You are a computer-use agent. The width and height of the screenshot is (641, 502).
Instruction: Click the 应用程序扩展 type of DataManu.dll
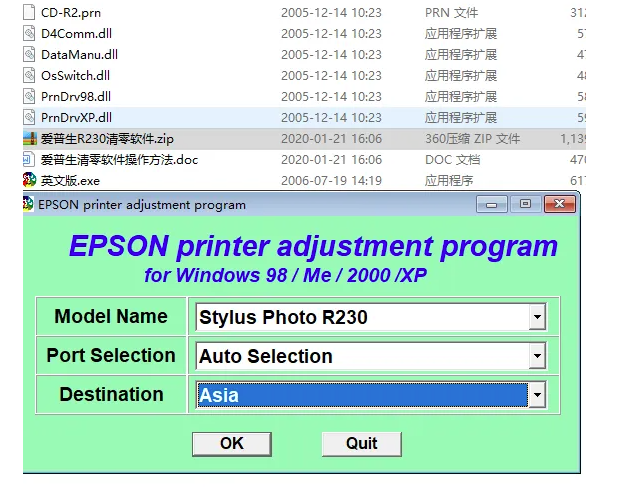point(461,54)
